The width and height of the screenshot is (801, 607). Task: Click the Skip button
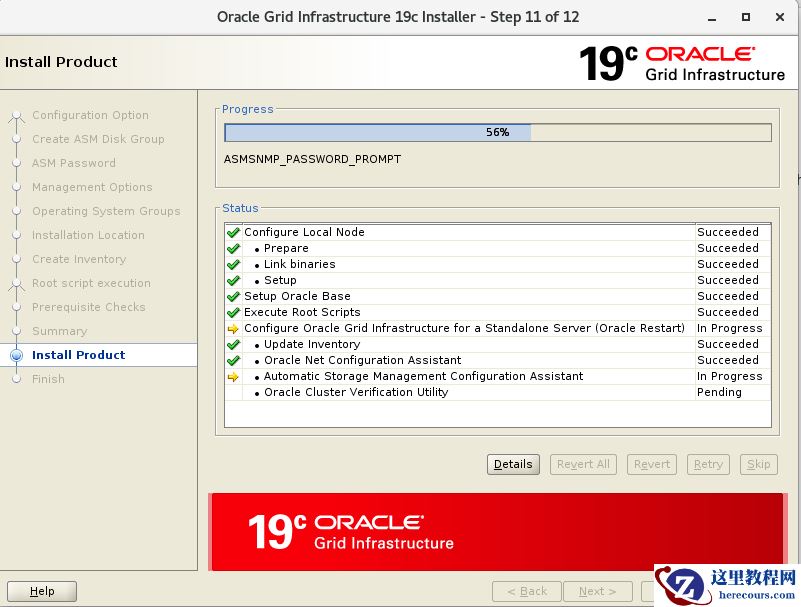coord(759,464)
